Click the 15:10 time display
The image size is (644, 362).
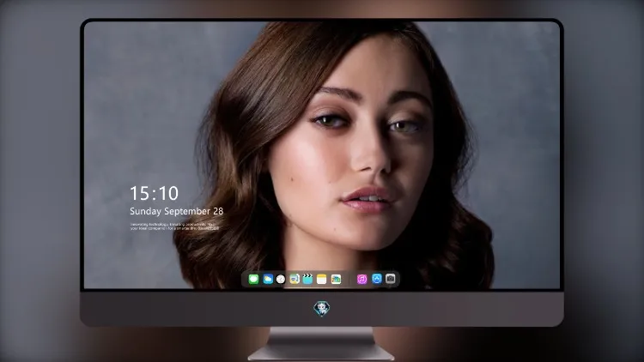pos(154,193)
